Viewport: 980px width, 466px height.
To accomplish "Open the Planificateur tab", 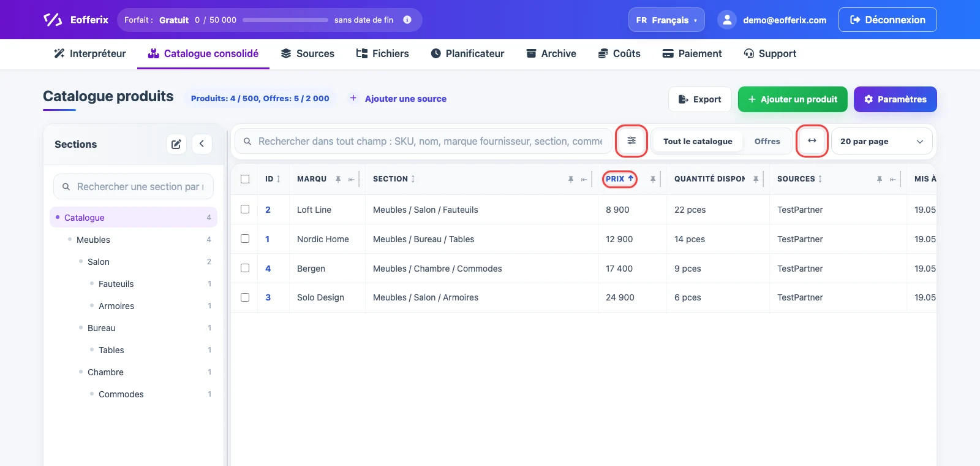I will [467, 53].
